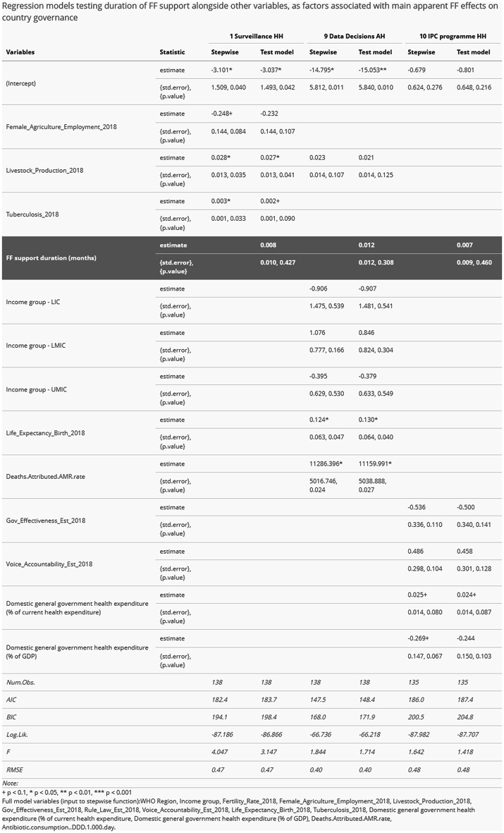Select the Deaths.Attributed.AMR.rate label
The height and width of the screenshot is (833, 504).
[x=45, y=477]
